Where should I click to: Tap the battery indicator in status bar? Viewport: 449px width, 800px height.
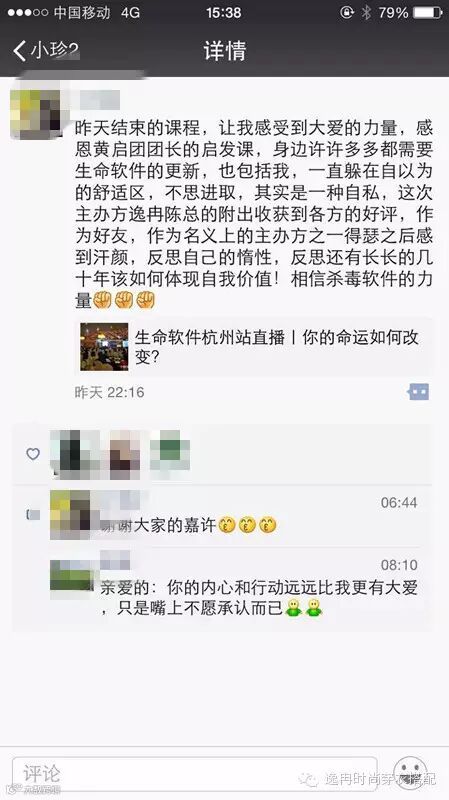coord(427,12)
